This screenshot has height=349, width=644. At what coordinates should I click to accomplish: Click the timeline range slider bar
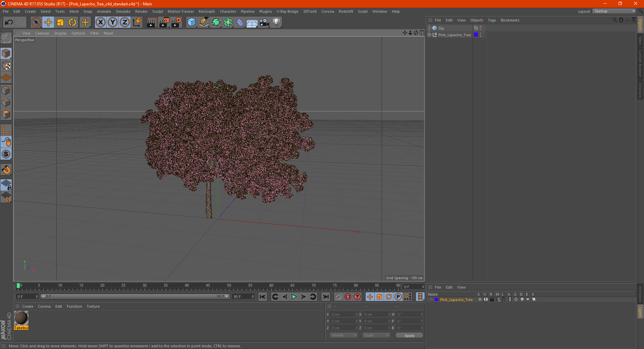(x=135, y=296)
